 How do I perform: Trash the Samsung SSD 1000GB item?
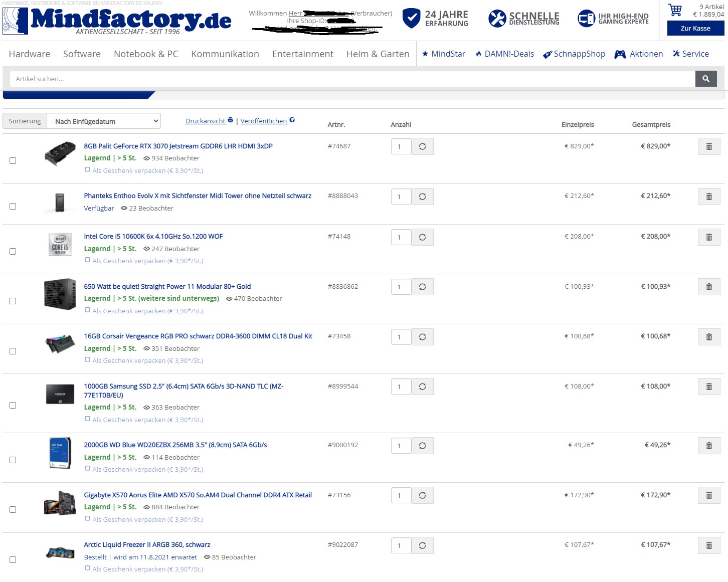tap(709, 386)
